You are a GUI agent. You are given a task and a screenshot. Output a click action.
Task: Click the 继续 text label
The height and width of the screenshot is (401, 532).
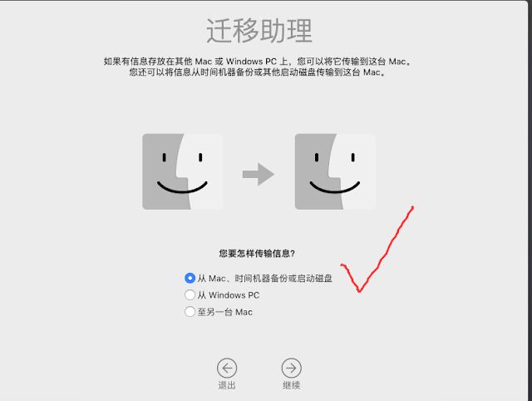[291, 385]
